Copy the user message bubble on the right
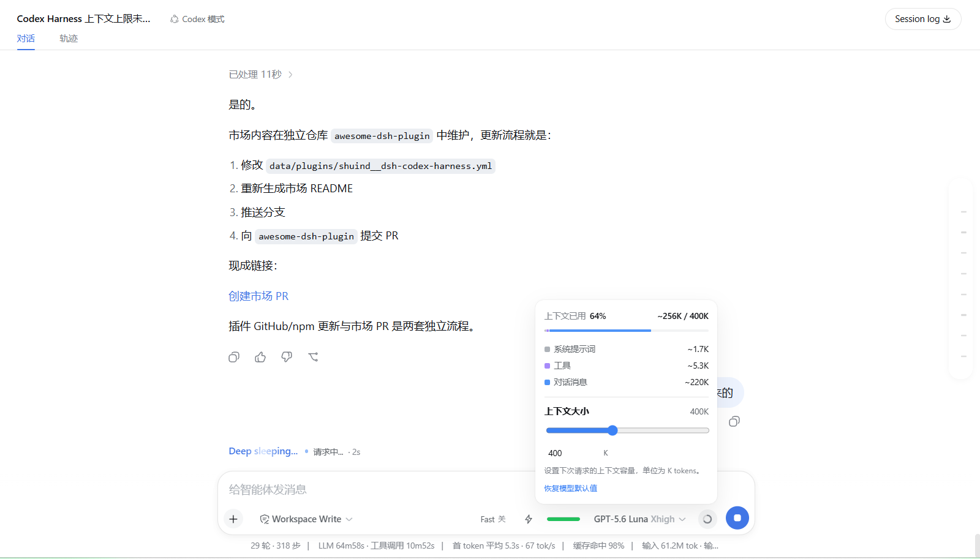The image size is (980, 559). (734, 421)
